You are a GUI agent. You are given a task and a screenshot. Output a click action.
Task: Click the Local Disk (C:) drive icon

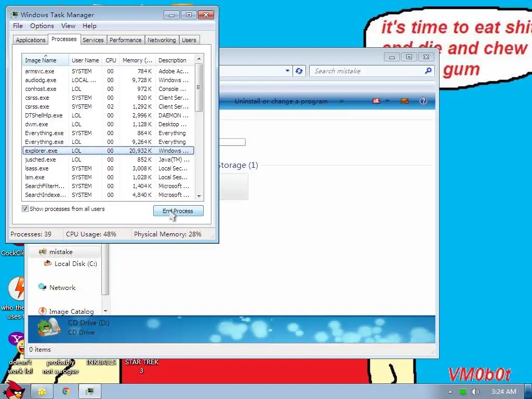[x=48, y=263]
